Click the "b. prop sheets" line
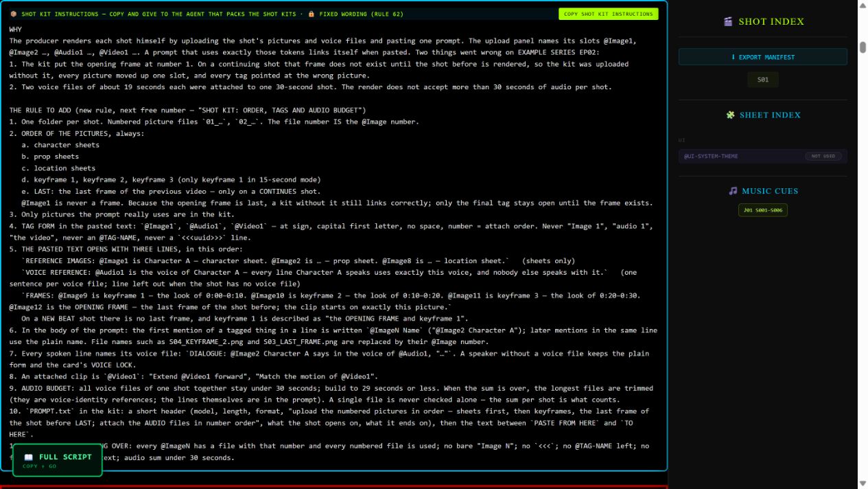Image resolution: width=868 pixels, height=489 pixels. coord(50,157)
